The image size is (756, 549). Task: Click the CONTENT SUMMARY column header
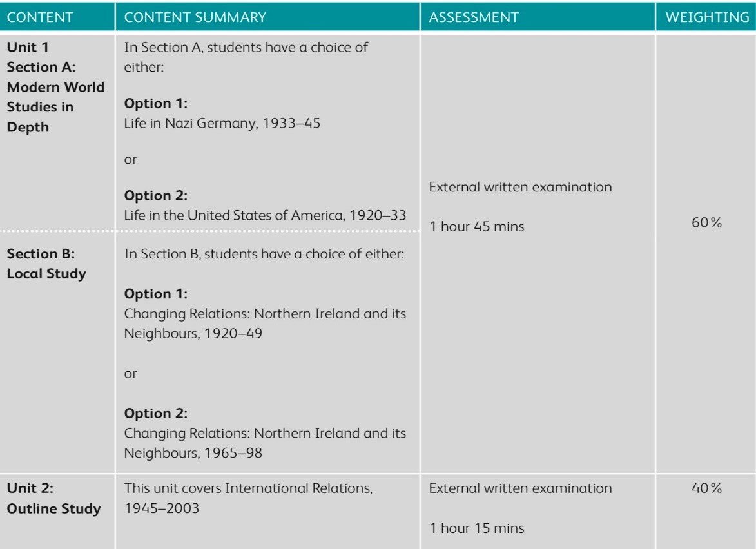(195, 17)
